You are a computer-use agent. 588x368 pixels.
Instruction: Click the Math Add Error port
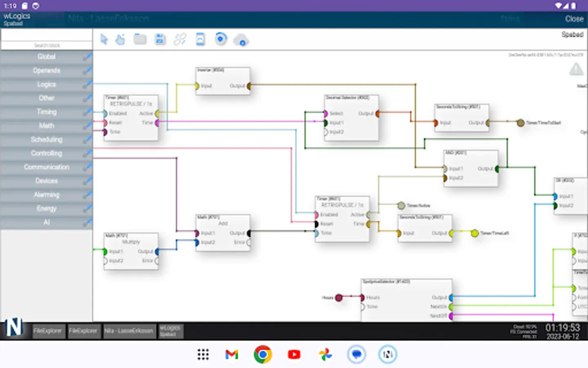pos(249,242)
